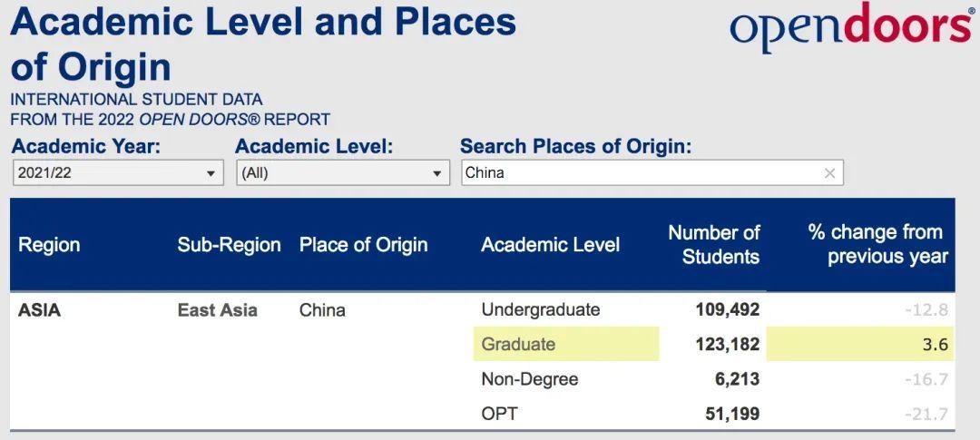
Task: Sort by Number of Students column header
Action: click(x=714, y=244)
